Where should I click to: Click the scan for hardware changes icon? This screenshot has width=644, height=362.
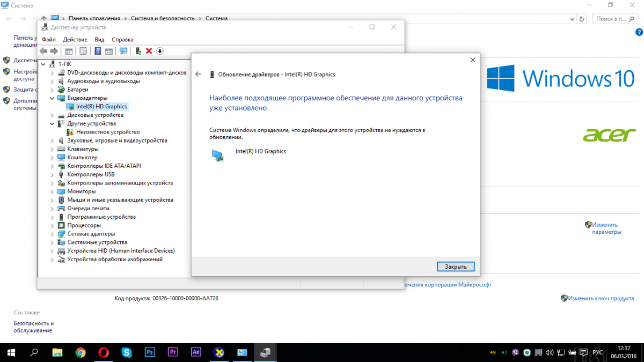click(x=123, y=51)
